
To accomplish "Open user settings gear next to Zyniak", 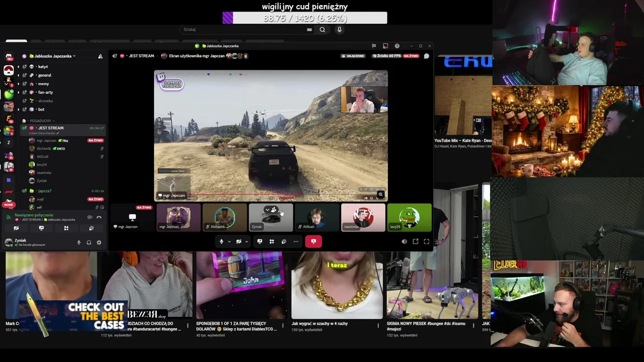I will (99, 242).
